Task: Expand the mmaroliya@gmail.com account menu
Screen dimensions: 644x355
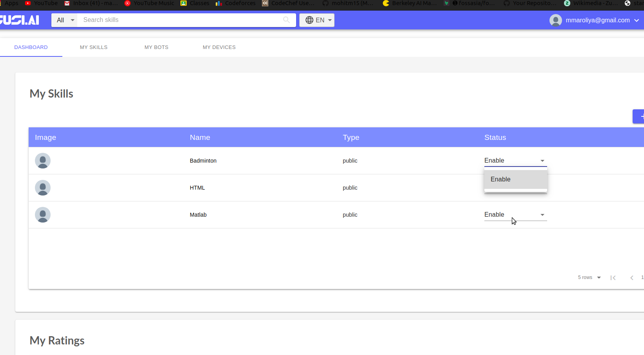Action: click(636, 20)
